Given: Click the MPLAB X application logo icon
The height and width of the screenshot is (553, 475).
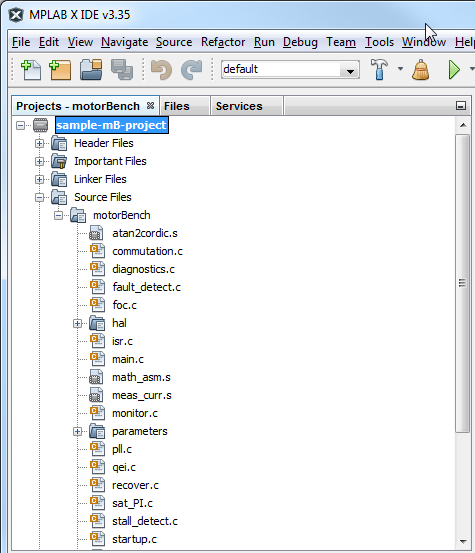Looking at the screenshot, I should 16,15.
